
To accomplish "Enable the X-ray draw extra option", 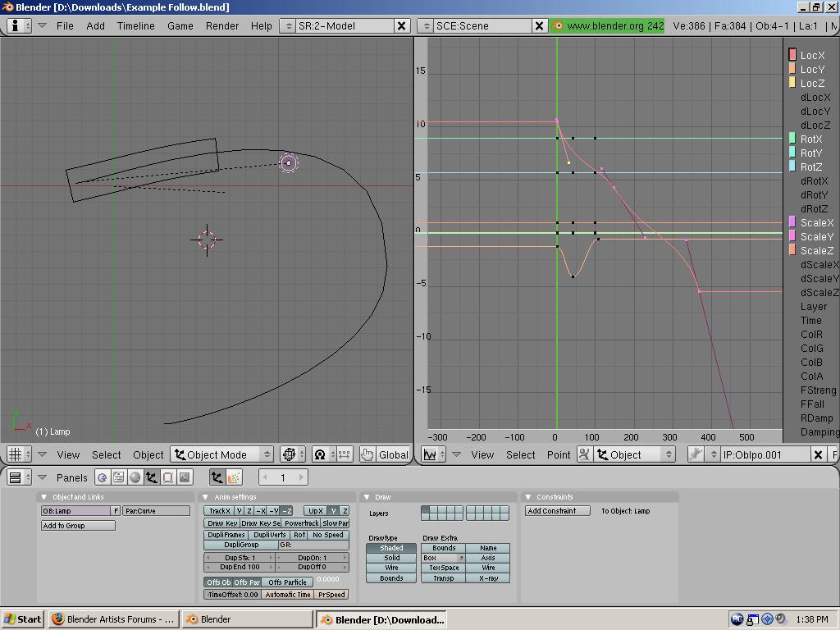I will (x=488, y=578).
